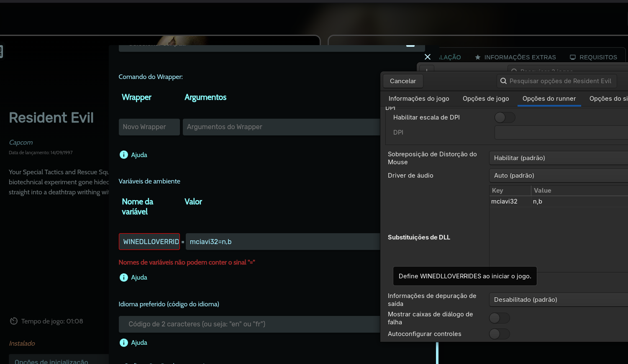Select the n,b value cell
The image size is (628, 364).
[579, 201]
